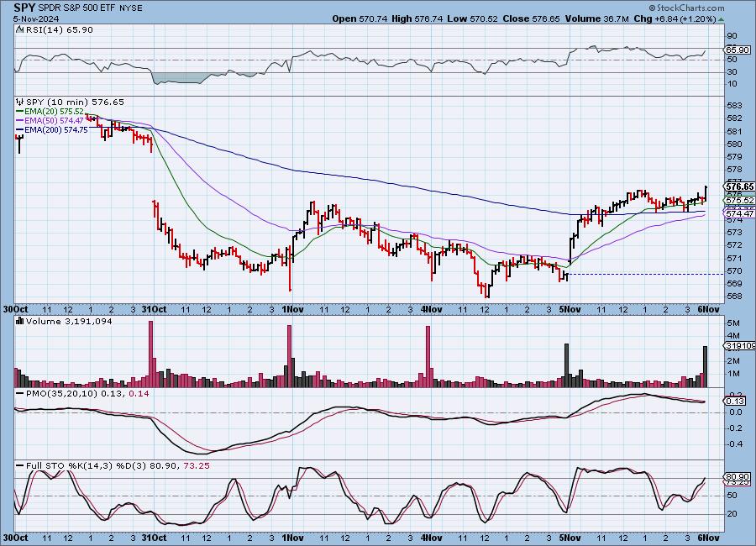This screenshot has height=546, width=756.
Task: Click the Close 576.65 header value
Action: pyautogui.click(x=531, y=18)
